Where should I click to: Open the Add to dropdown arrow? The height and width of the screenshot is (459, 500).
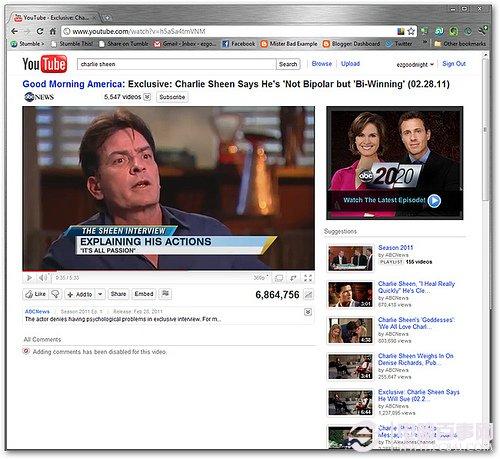click(100, 294)
